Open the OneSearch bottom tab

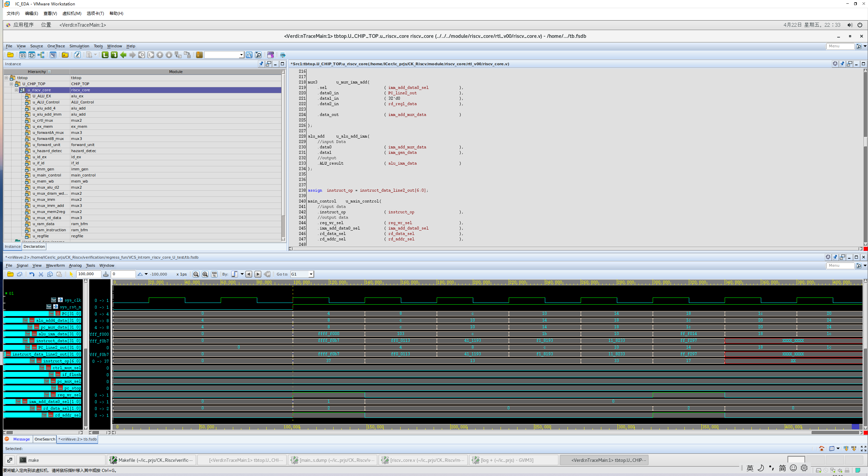45,439
